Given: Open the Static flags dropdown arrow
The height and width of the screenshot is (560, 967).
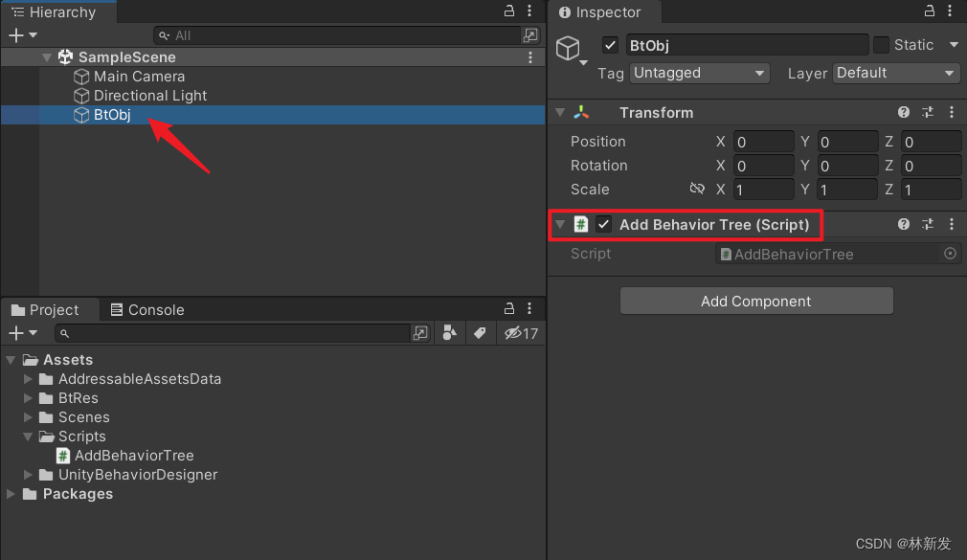Looking at the screenshot, I should click(954, 44).
